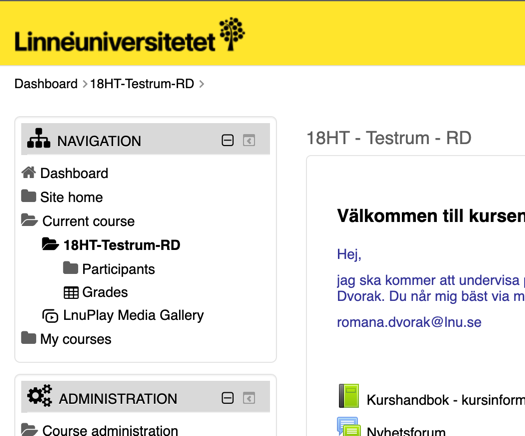
Task: Click the Nyhetsforum forum icon
Action: 349,427
